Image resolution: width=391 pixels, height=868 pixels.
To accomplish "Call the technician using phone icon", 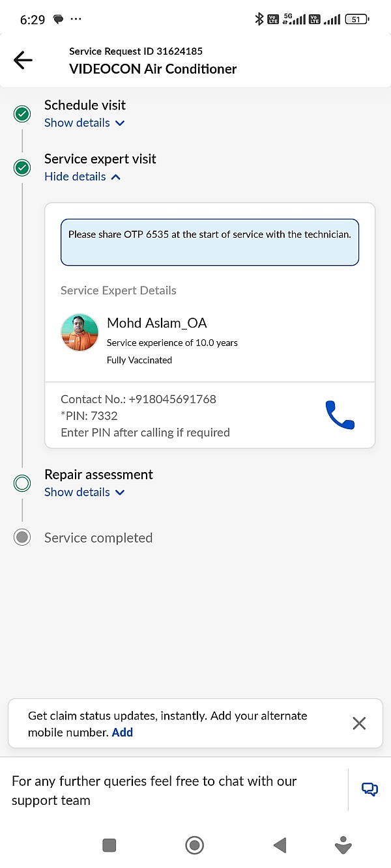I will click(x=340, y=415).
